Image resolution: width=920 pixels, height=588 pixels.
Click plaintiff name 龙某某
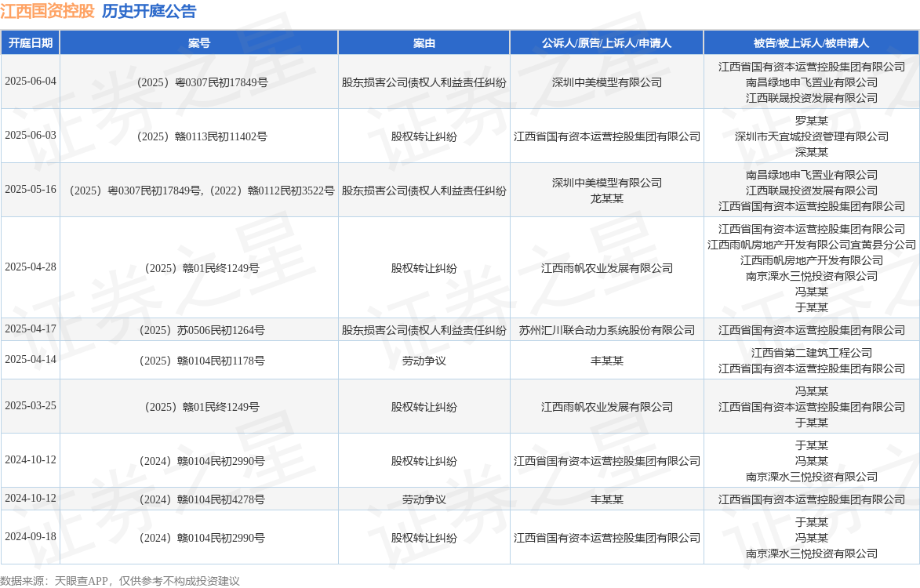(607, 198)
